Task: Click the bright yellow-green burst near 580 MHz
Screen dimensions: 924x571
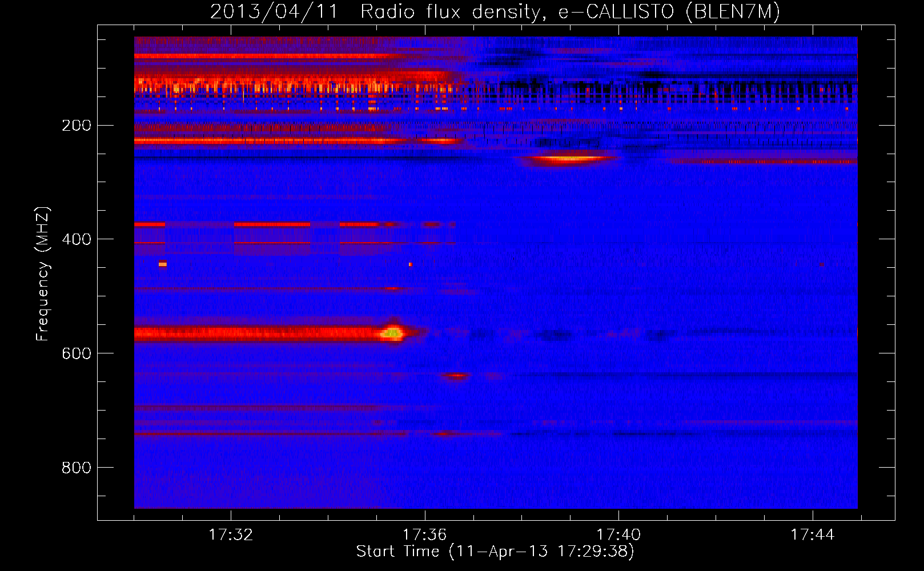Action: pos(392,332)
